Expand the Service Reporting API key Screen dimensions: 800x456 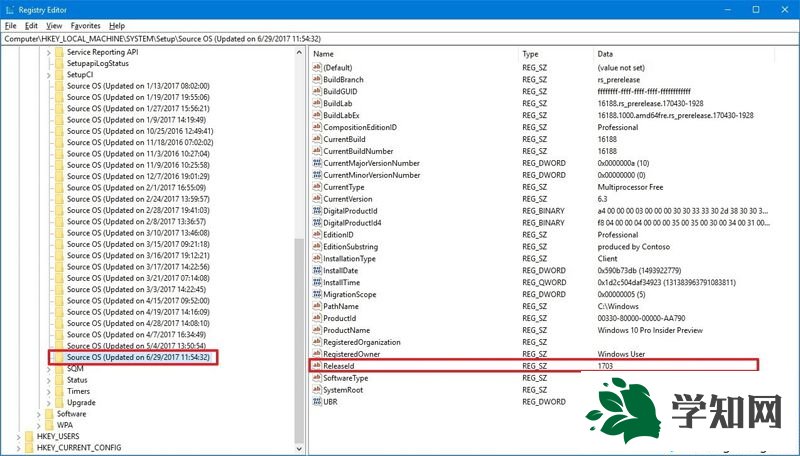pyautogui.click(x=48, y=52)
